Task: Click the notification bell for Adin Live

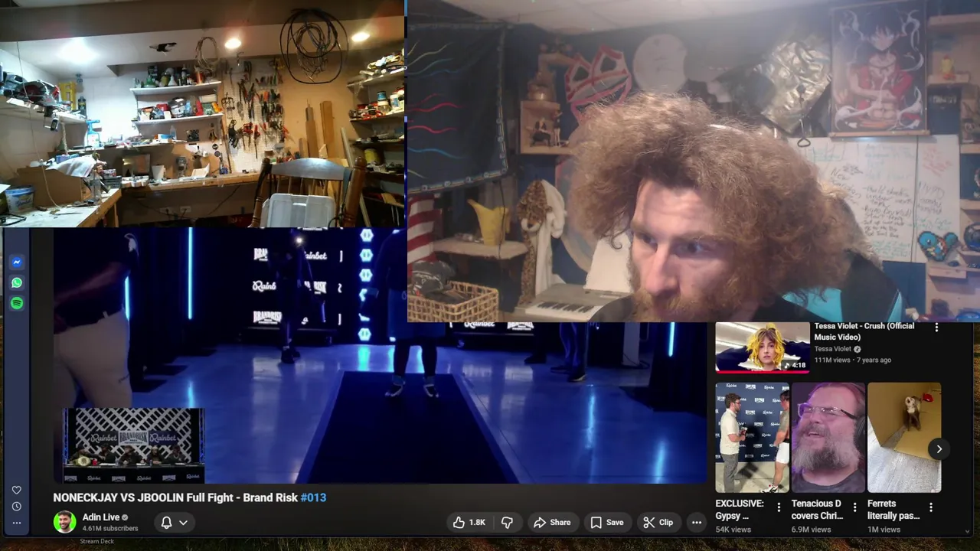Action: (166, 523)
